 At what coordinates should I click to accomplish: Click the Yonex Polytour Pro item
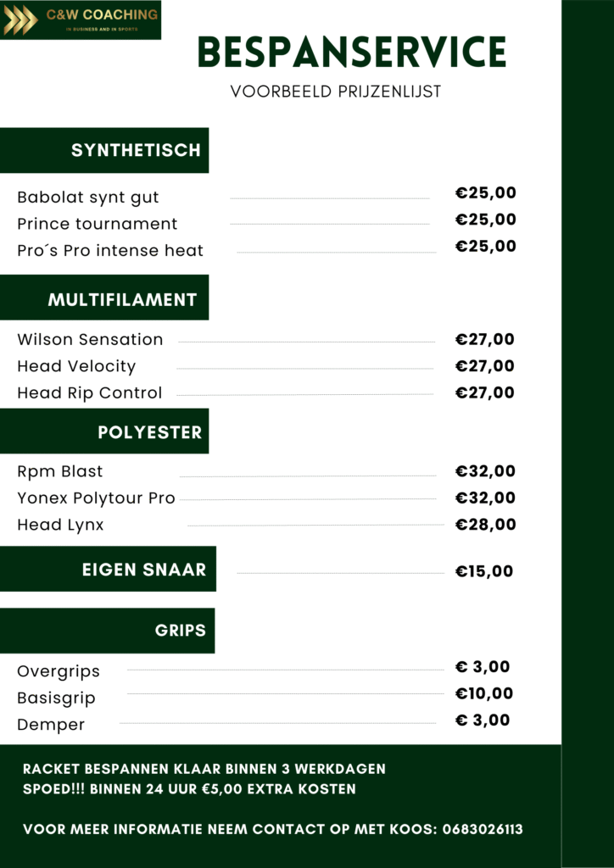pyautogui.click(x=96, y=498)
